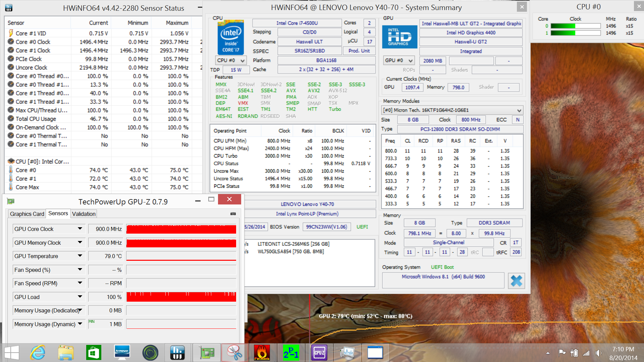
Task: Open network signal tray icon
Action: point(586,353)
